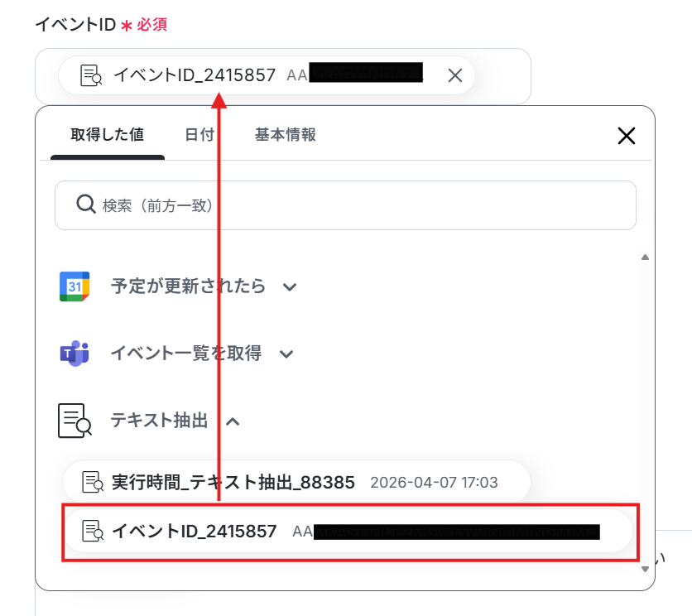Select 実行時間_テキスト抽出_88385 value

(x=296, y=482)
